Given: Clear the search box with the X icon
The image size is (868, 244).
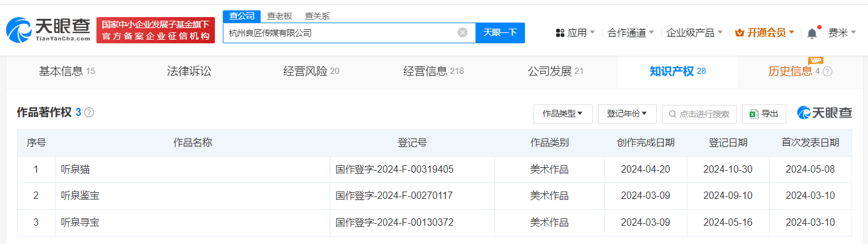Looking at the screenshot, I should (x=463, y=32).
